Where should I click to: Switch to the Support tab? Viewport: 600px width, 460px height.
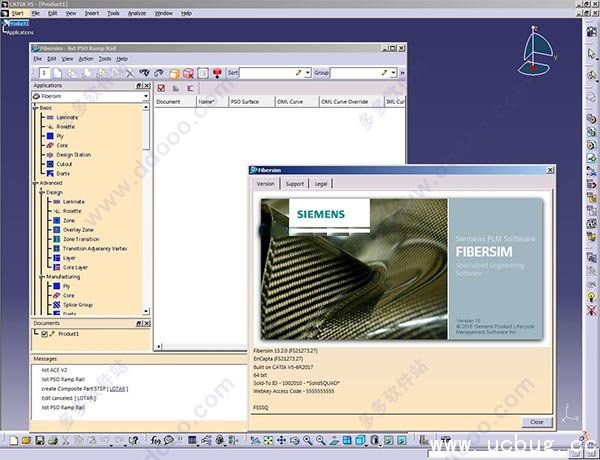click(294, 184)
